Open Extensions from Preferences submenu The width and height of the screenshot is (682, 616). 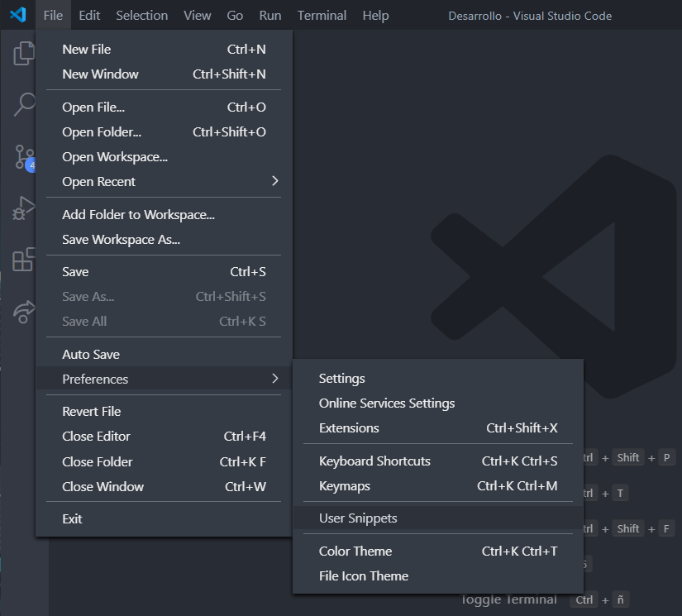(438, 427)
